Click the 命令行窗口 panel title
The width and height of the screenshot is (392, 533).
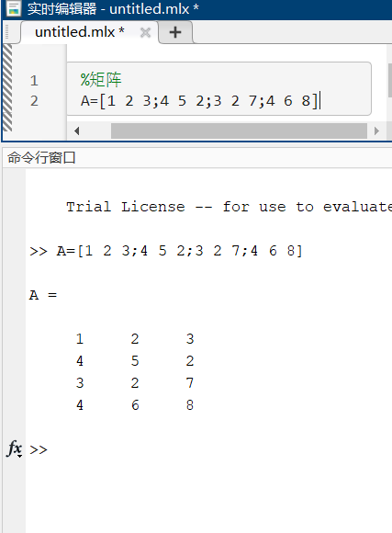click(41, 158)
